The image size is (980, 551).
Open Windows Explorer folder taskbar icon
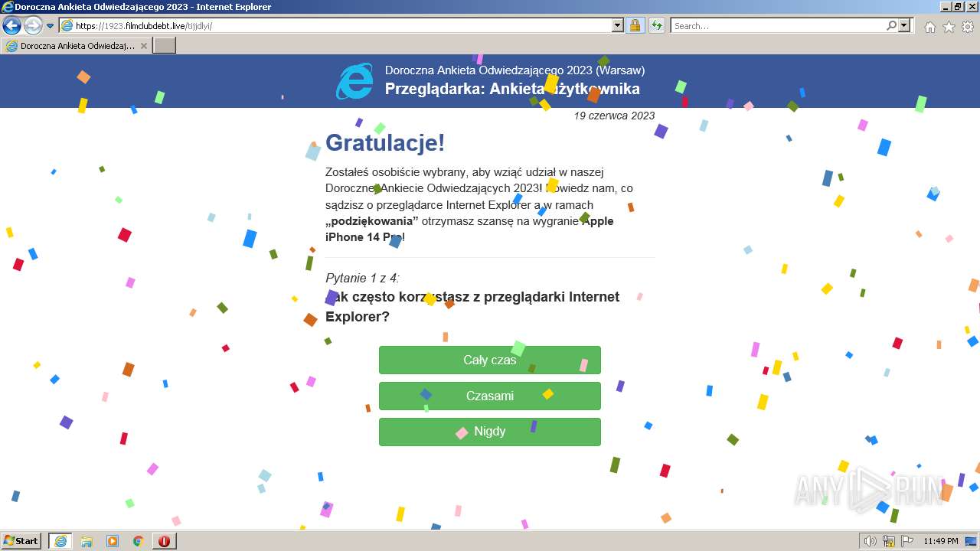click(87, 541)
